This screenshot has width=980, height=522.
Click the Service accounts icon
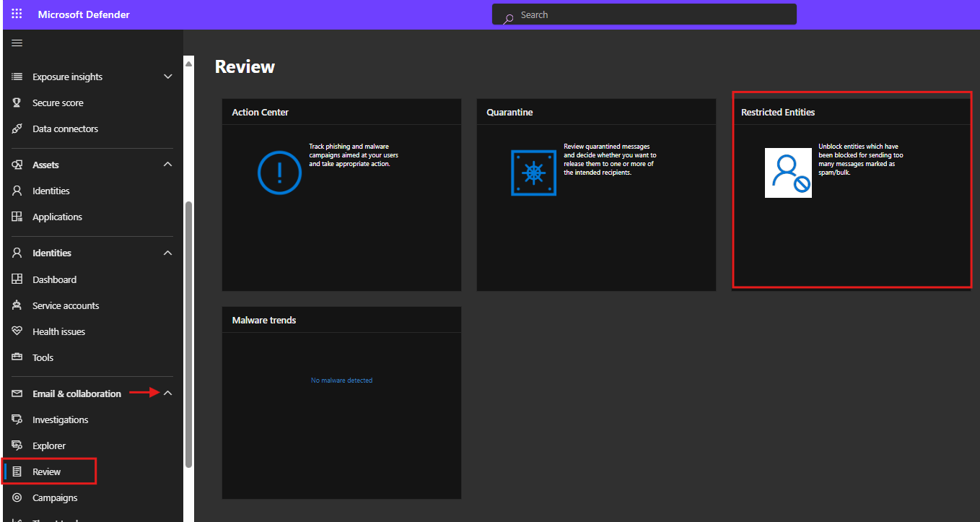click(x=17, y=305)
